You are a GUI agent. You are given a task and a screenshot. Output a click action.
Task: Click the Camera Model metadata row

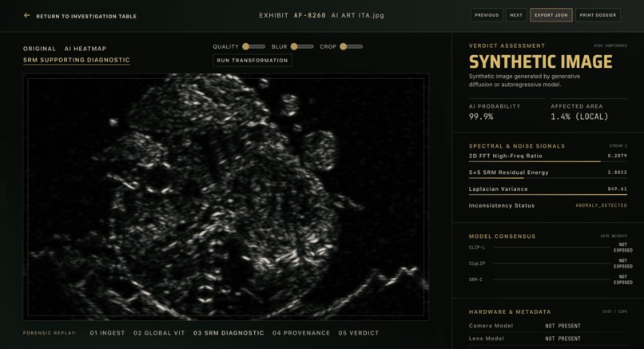coord(548,326)
